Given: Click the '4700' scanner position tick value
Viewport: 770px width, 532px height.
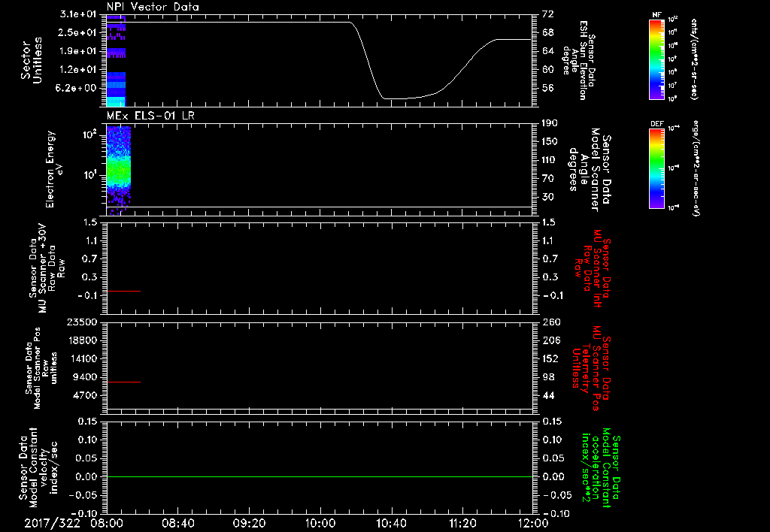Looking at the screenshot, I should tap(85, 395).
